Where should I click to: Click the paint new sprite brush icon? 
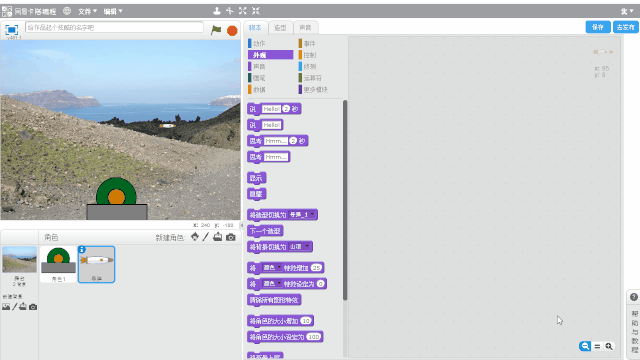point(206,237)
